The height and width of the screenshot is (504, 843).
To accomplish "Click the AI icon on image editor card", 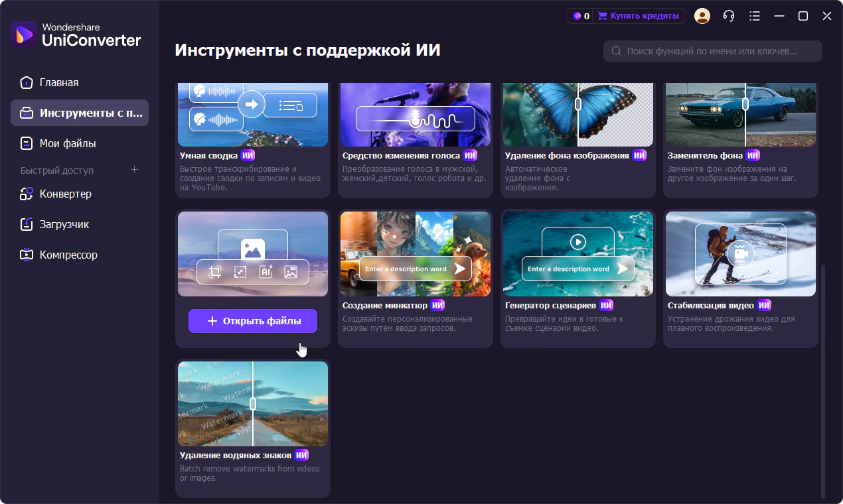I will (x=266, y=272).
